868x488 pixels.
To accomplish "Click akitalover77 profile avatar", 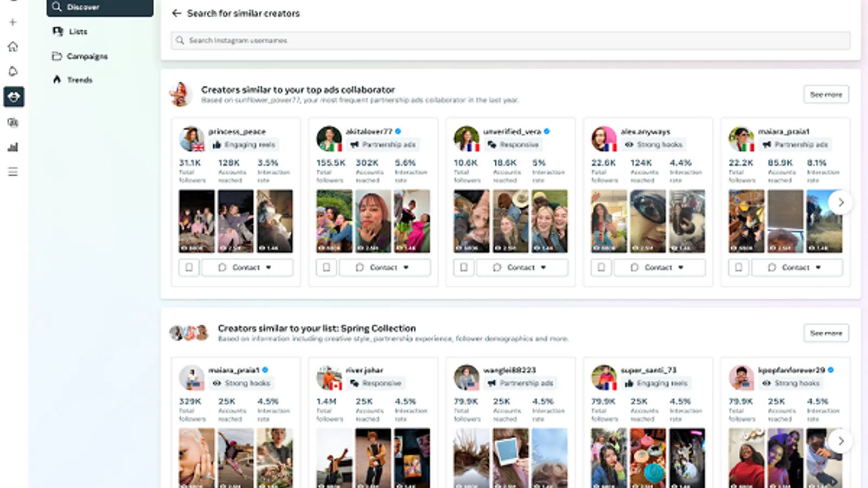I will 329,139.
